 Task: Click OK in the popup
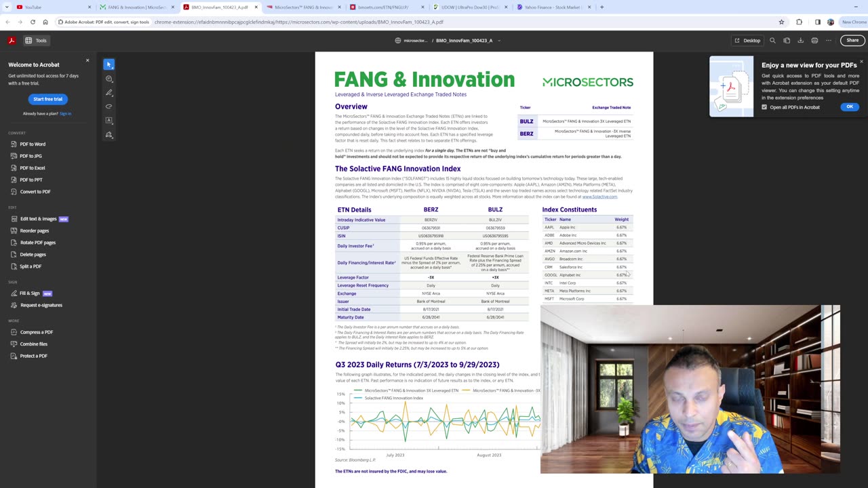point(849,107)
